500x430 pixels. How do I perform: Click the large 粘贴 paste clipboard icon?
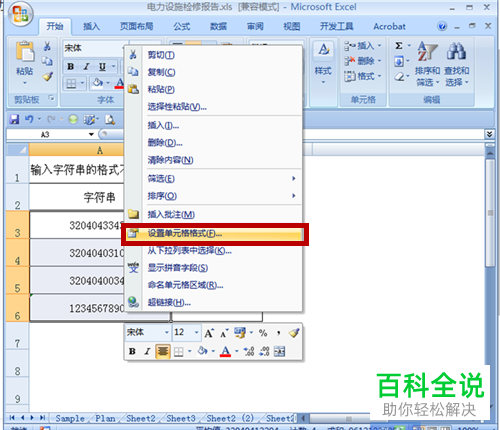click(24, 52)
